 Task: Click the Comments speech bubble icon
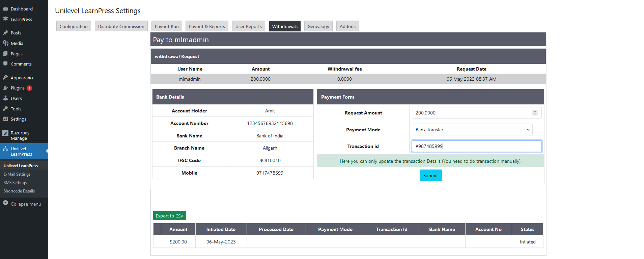pyautogui.click(x=5, y=64)
